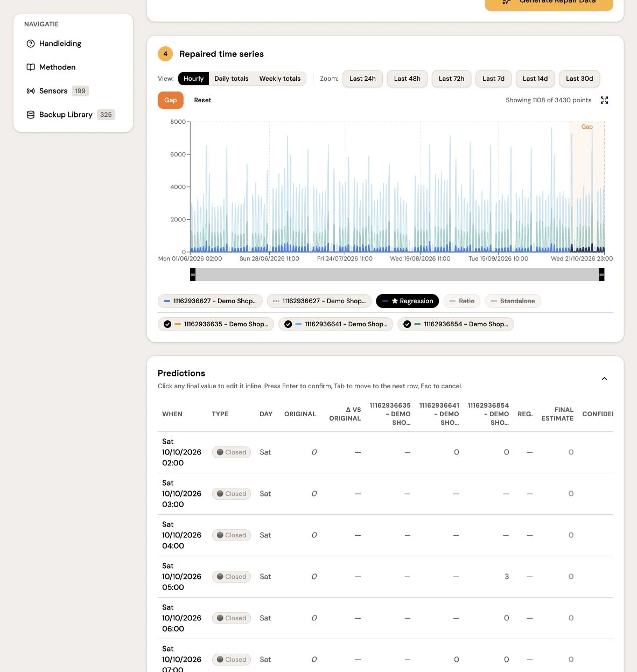Screen dimensions: 637x672
Task: Toggle sensor 11162936641 checkbox chip
Action: [x=335, y=324]
